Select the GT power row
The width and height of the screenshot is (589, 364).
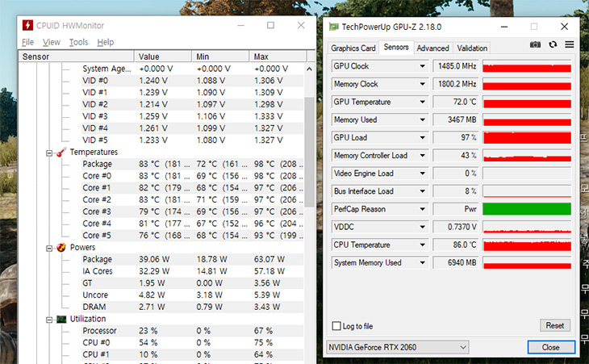(x=192, y=282)
